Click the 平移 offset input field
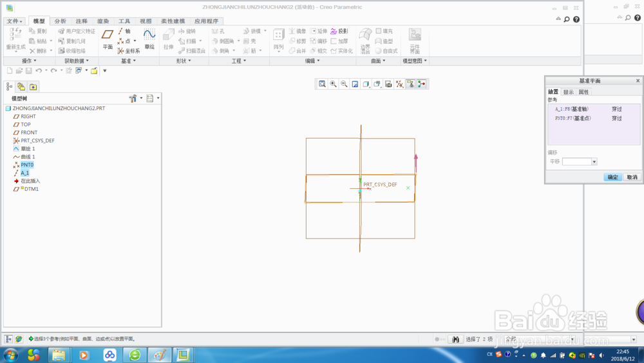644x363 pixels. [x=576, y=162]
